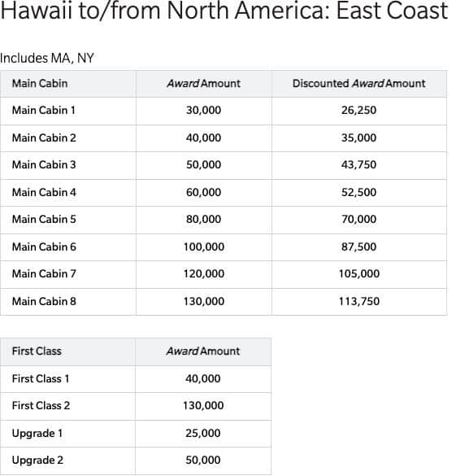Select the Main Cabin 1 row label
452x476 pixels.
point(44,110)
